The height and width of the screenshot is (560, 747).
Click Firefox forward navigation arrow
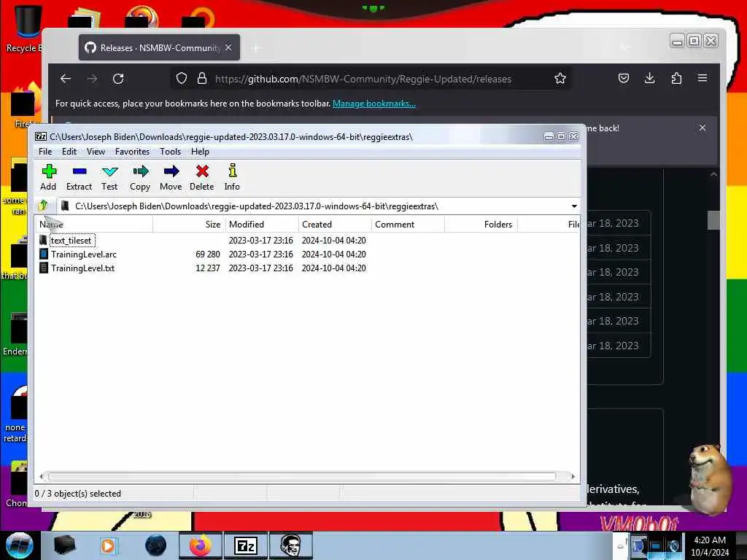[x=92, y=79]
